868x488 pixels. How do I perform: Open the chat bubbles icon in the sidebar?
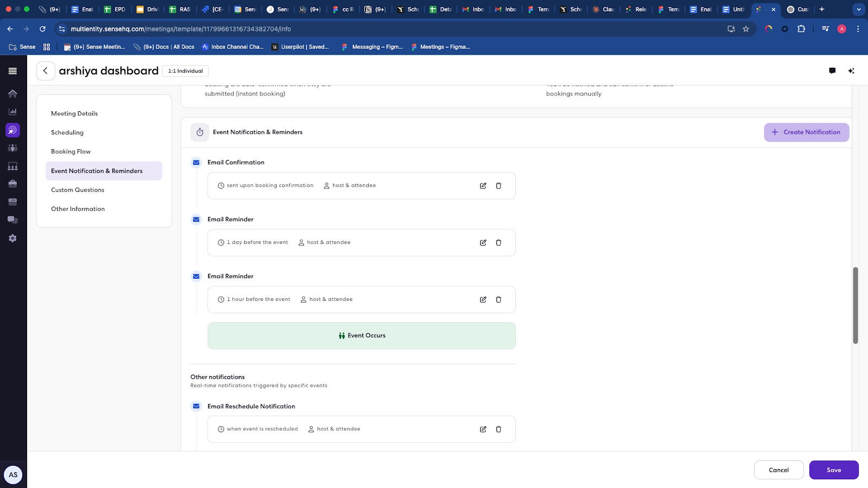(x=12, y=220)
